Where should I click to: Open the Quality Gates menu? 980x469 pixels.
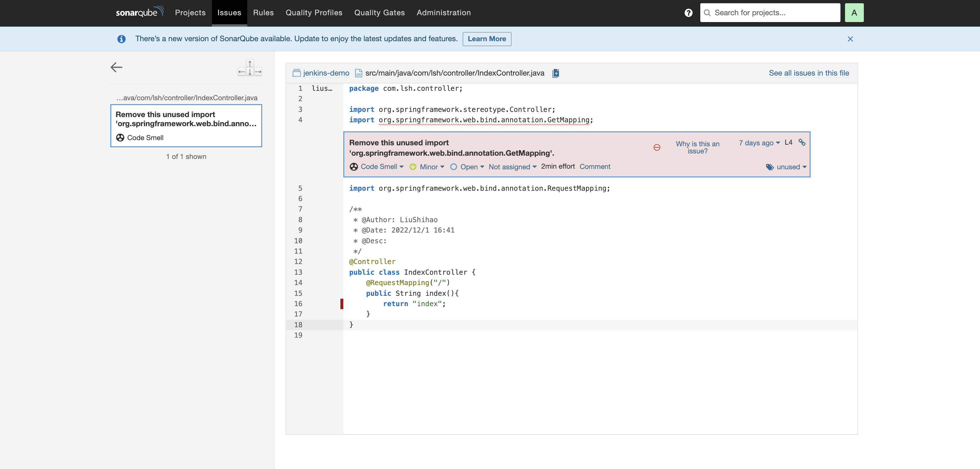(x=379, y=13)
